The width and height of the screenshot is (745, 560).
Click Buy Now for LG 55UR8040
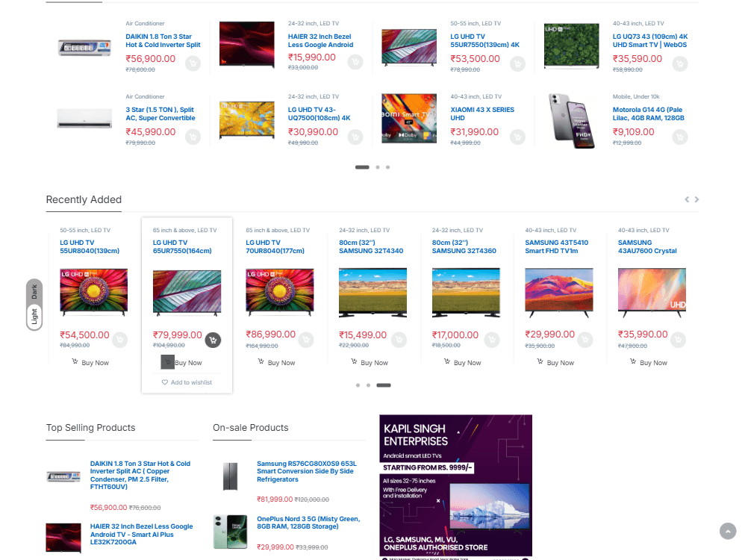[x=90, y=363]
